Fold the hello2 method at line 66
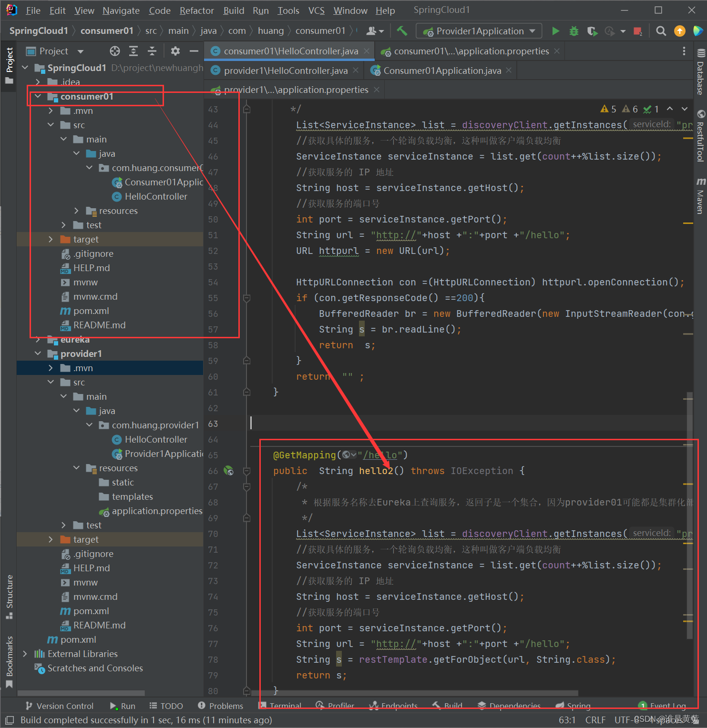Screen dimensions: 707x728 click(247, 471)
